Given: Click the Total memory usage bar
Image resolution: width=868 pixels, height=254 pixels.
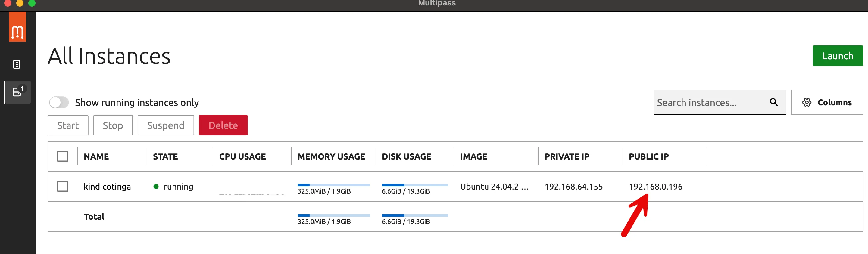Looking at the screenshot, I should point(334,215).
